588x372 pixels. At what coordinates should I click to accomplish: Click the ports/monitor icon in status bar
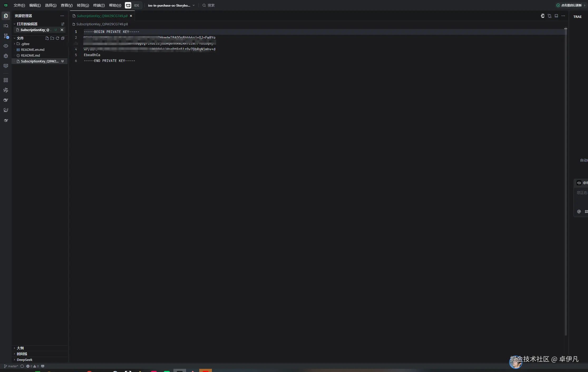pyautogui.click(x=43, y=366)
